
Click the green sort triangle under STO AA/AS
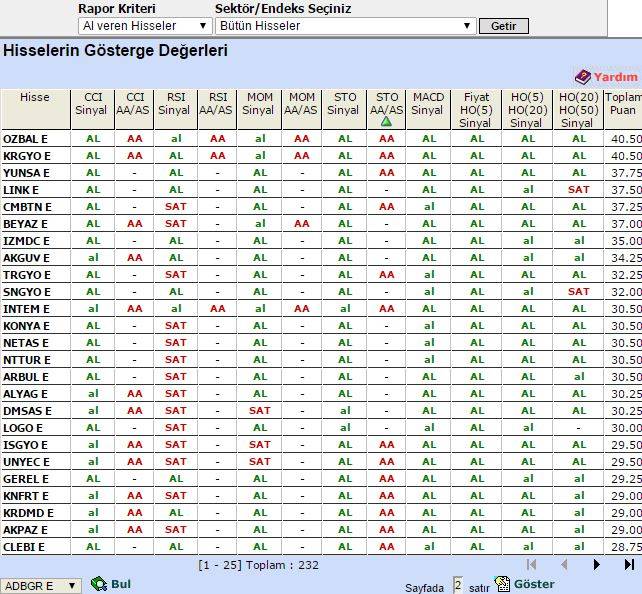386,122
